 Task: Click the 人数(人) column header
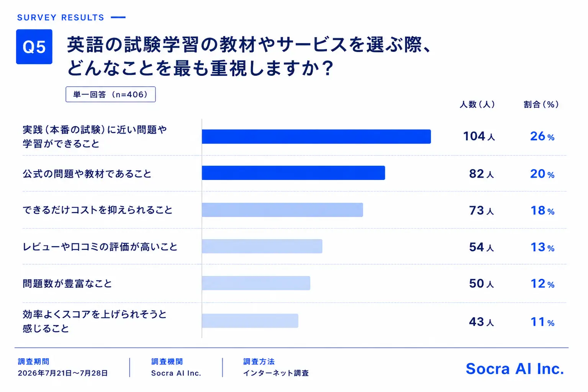coord(477,104)
